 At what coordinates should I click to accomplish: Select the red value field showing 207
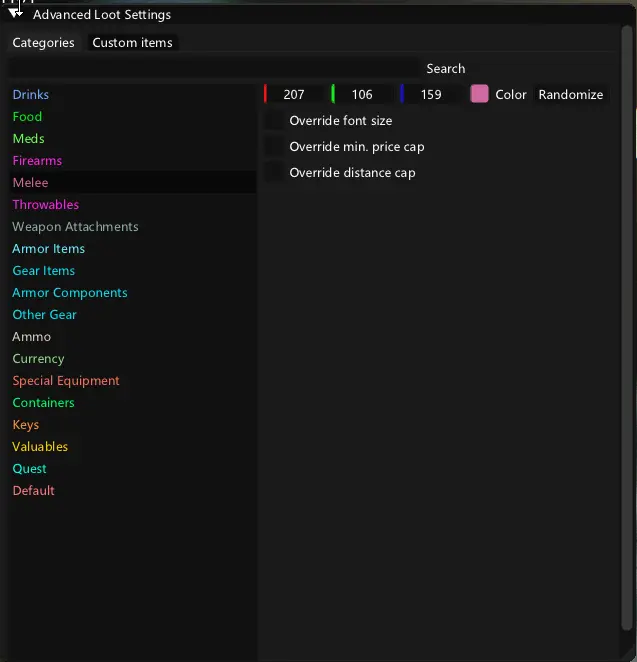pyautogui.click(x=293, y=95)
